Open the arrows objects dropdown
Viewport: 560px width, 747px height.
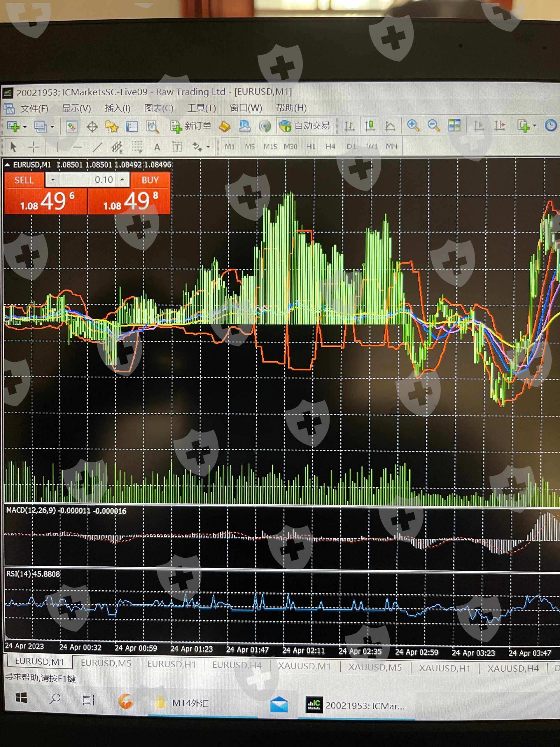pos(208,147)
